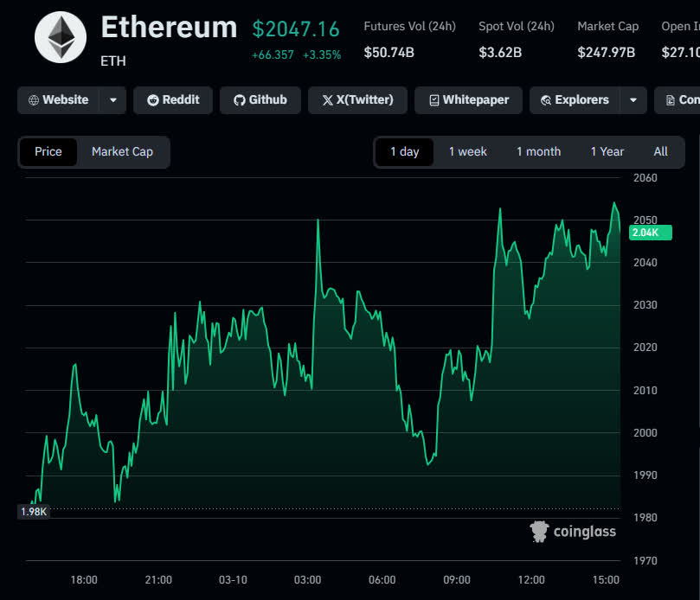Select the 1 day time range
The image size is (700, 600).
pyautogui.click(x=404, y=152)
